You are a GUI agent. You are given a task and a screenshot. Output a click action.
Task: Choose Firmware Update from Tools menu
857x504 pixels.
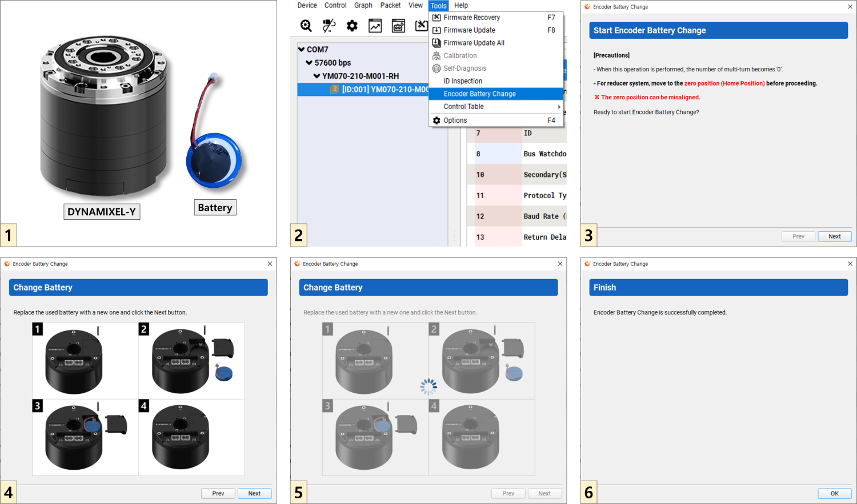tap(496, 30)
